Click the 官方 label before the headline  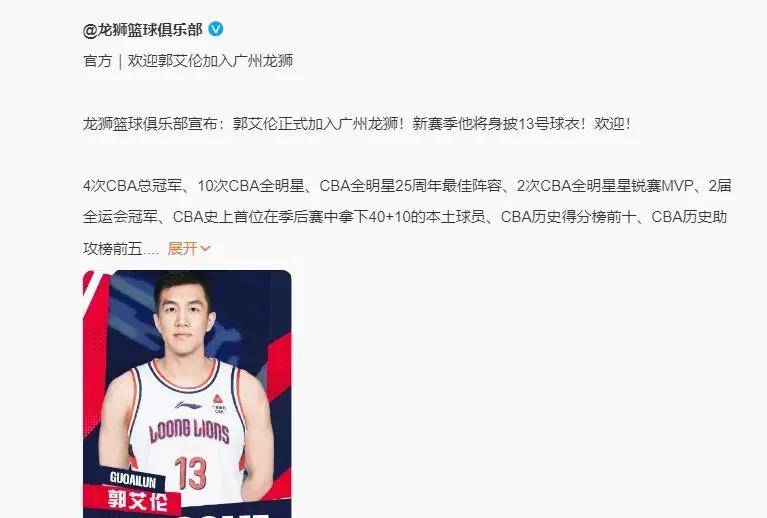[x=97, y=61]
